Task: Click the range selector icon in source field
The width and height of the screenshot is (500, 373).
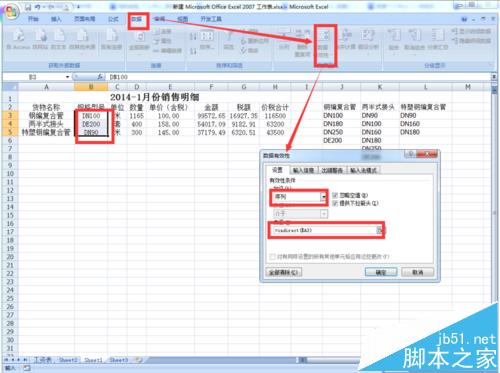Action: pyautogui.click(x=379, y=230)
